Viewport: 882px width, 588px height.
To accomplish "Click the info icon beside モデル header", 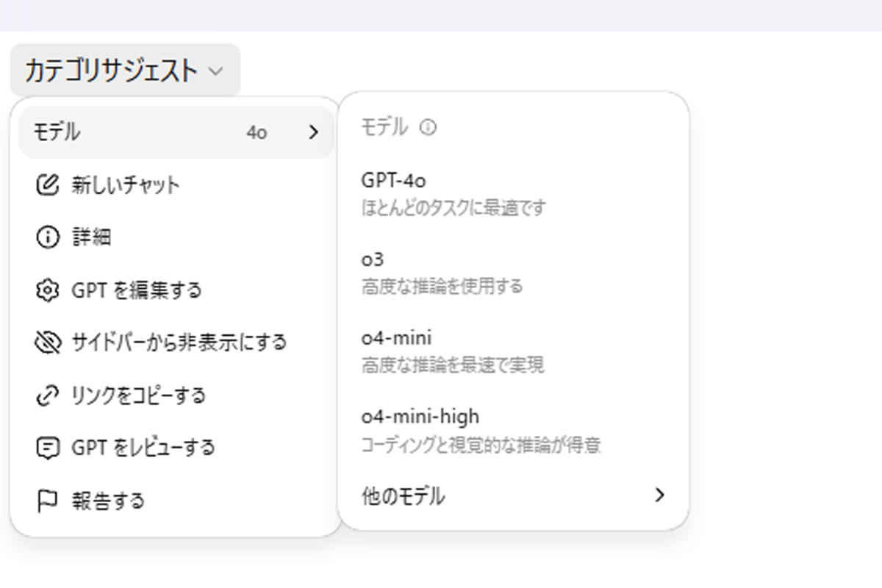I will tap(428, 128).
